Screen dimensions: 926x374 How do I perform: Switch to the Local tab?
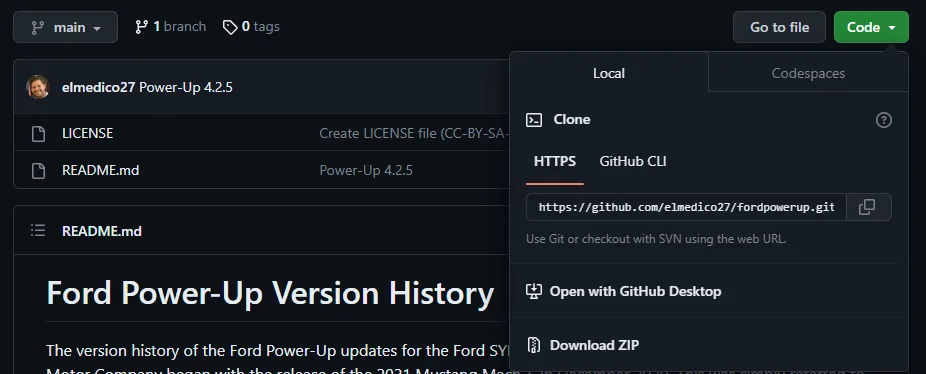(x=609, y=73)
